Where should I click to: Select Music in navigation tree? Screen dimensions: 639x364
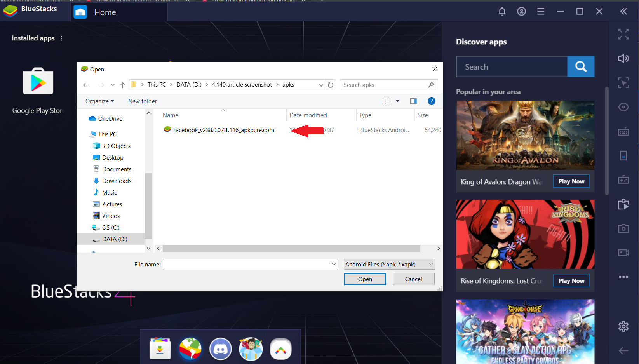pos(105,193)
